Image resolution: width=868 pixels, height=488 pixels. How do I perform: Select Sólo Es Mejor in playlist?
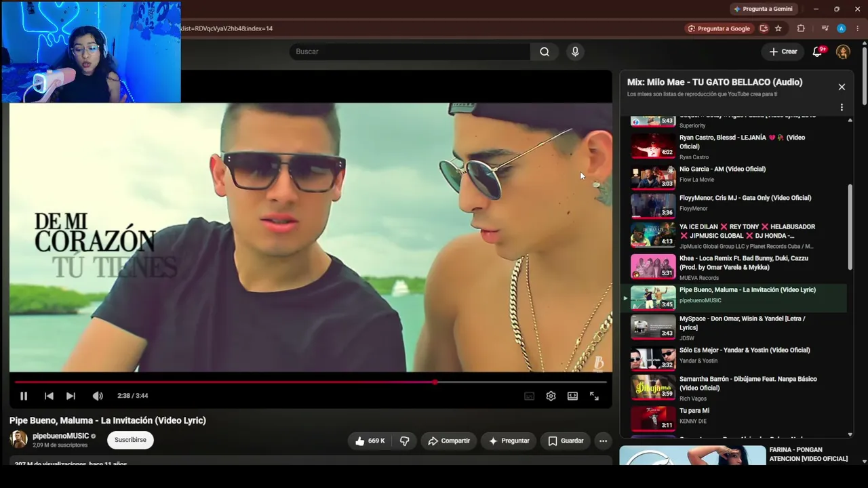(745, 350)
